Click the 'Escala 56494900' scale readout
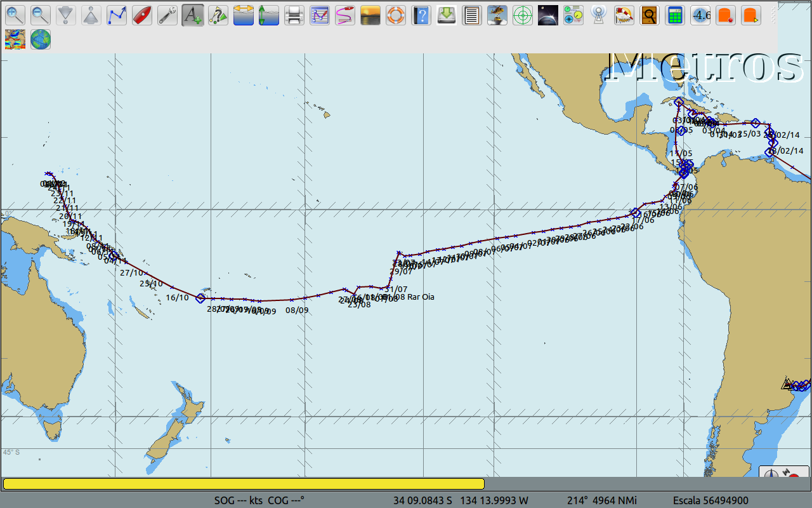The height and width of the screenshot is (508, 812). click(710, 500)
